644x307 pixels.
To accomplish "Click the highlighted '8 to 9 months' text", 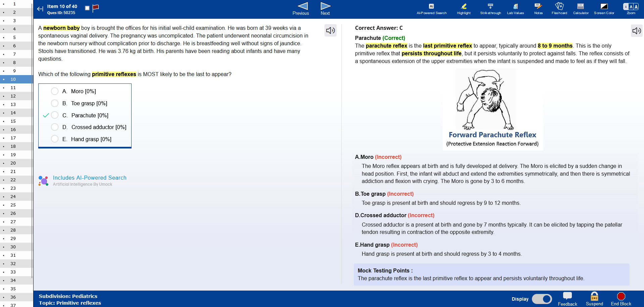I will click(555, 46).
